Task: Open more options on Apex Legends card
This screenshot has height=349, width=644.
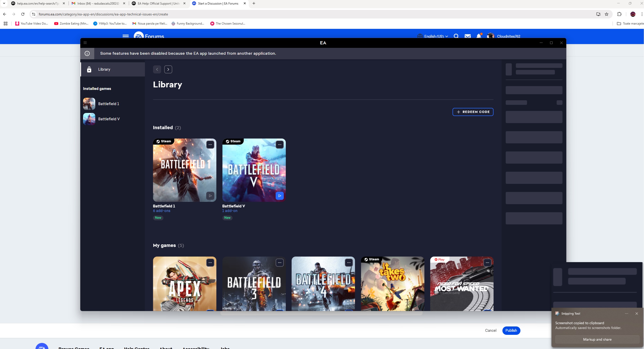Action: (210, 263)
